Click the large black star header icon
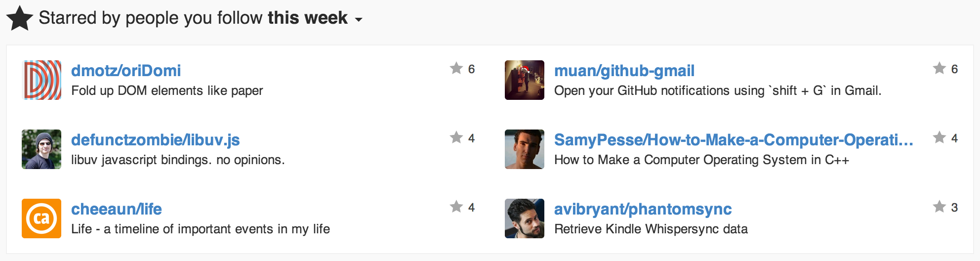This screenshot has height=261, width=980. pos(20,18)
